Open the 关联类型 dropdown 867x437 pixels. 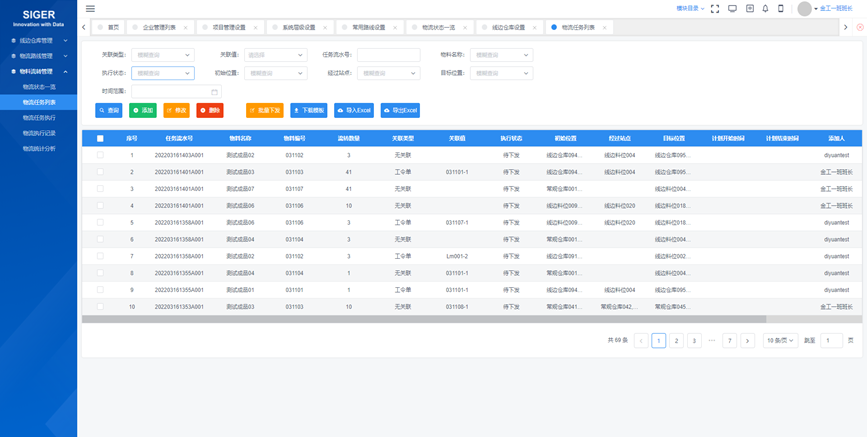[x=163, y=55]
